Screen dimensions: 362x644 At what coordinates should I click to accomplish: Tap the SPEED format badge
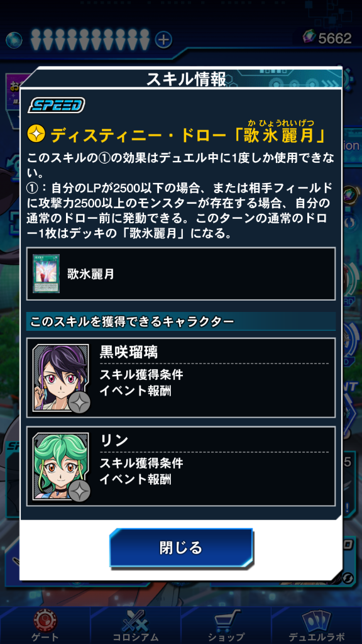coord(56,105)
